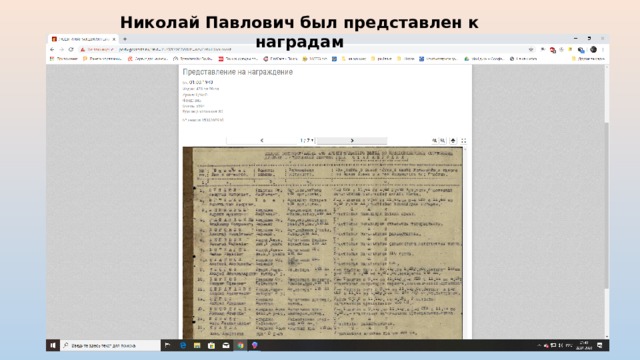Reload the browser page
Image resolution: width=640 pixels, height=360 pixels.
(x=71, y=49)
